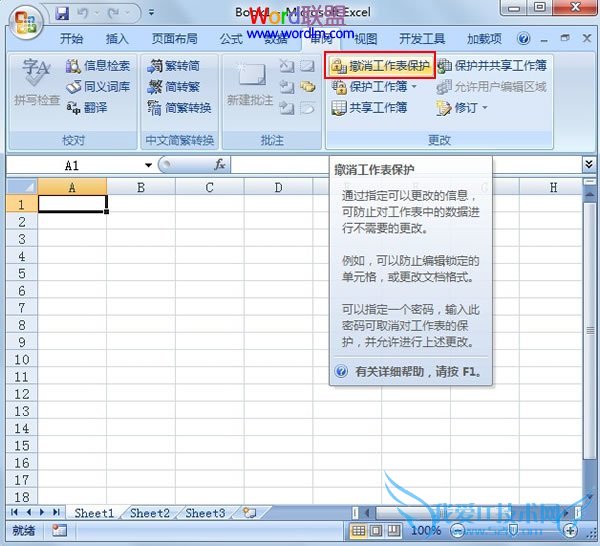The width and height of the screenshot is (600, 546).
Task: Customize the Quick Access Toolbar dropdown
Action: (x=152, y=13)
